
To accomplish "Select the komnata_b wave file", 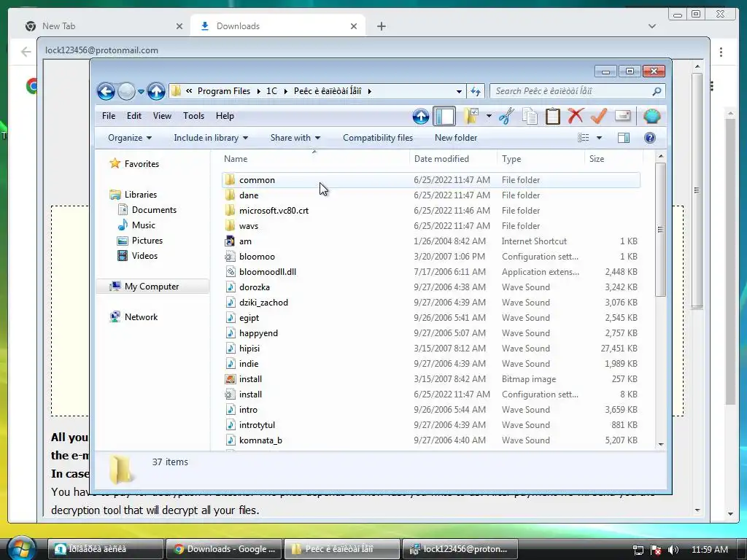I will pyautogui.click(x=260, y=440).
